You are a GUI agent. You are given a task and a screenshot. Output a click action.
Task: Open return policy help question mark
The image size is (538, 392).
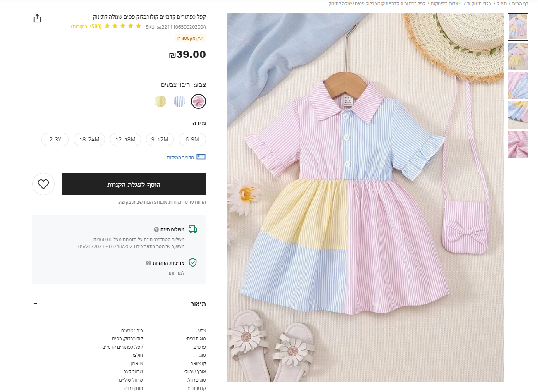pos(148,263)
